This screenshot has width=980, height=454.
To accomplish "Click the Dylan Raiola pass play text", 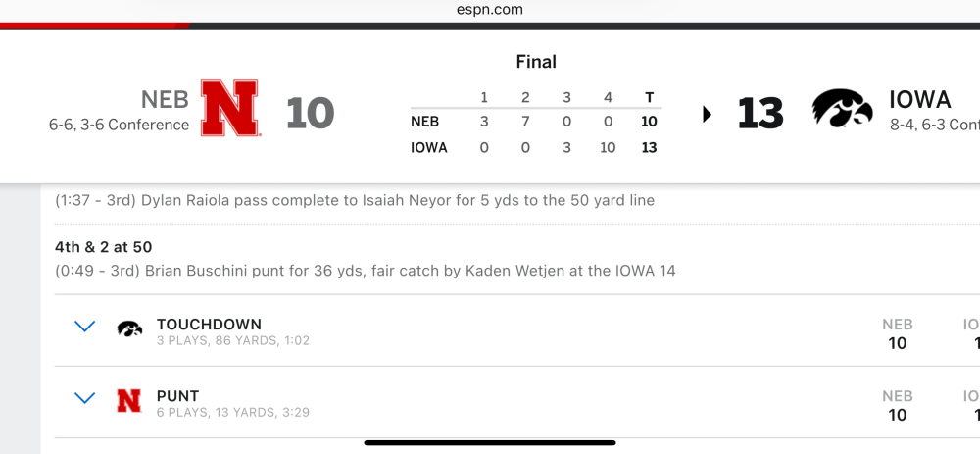I will tap(355, 201).
